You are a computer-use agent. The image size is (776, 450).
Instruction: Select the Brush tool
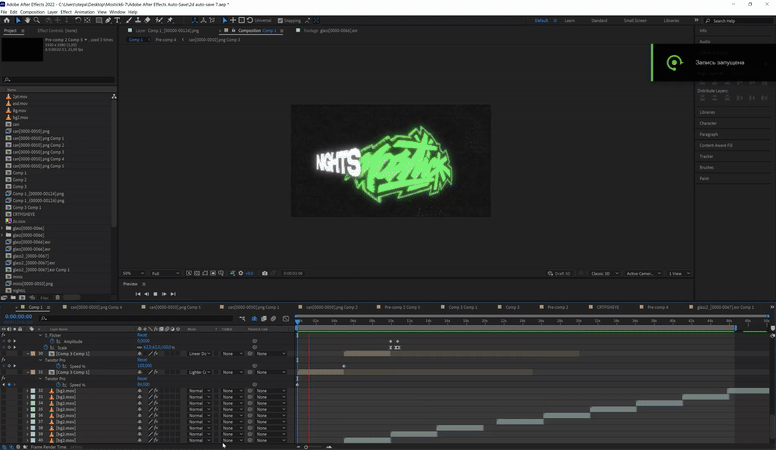[129, 20]
